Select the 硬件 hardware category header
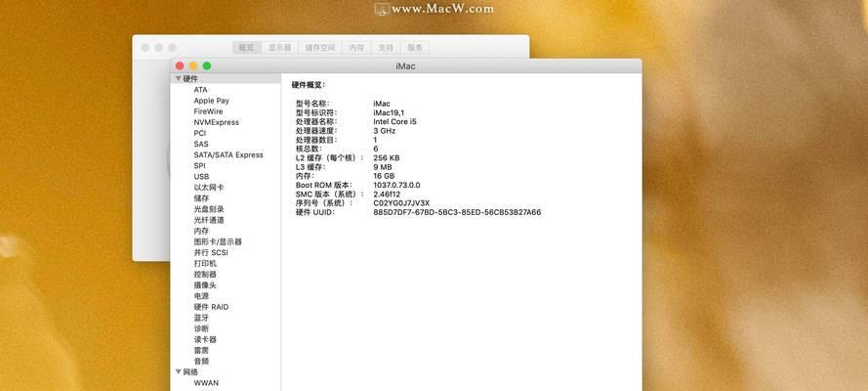This screenshot has height=391, width=868. [x=190, y=78]
